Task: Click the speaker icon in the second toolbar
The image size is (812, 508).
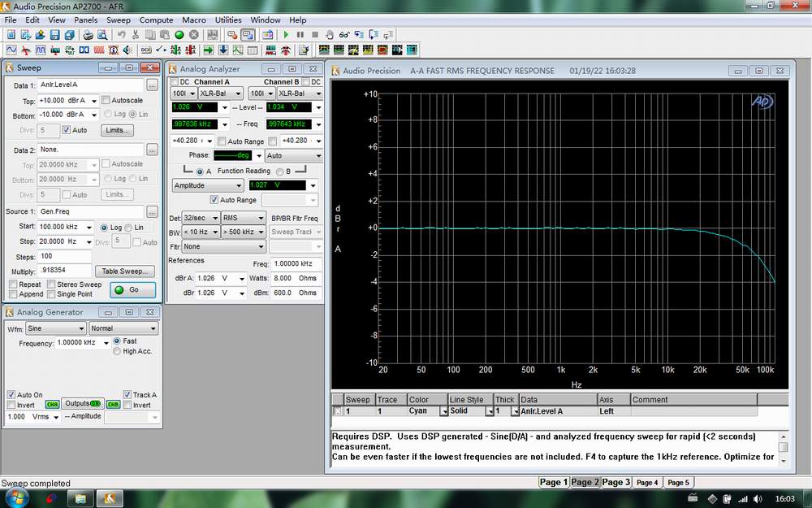Action: pyautogui.click(x=127, y=50)
